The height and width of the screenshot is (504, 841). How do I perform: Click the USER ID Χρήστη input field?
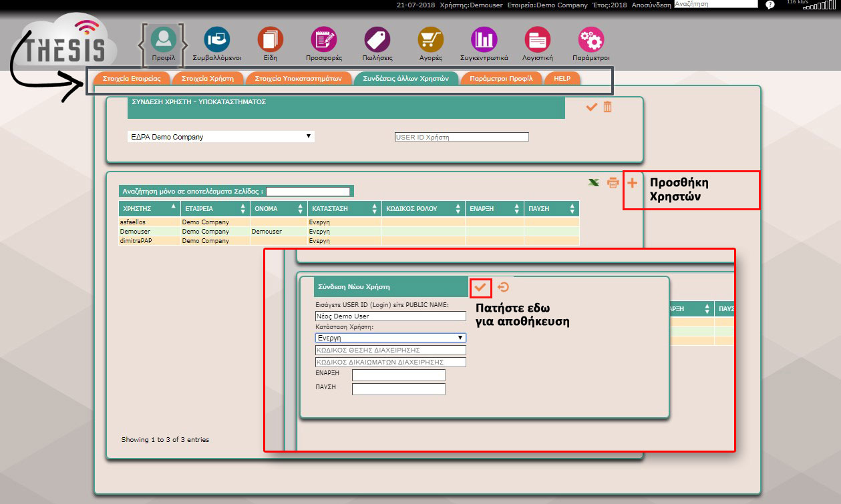point(462,137)
